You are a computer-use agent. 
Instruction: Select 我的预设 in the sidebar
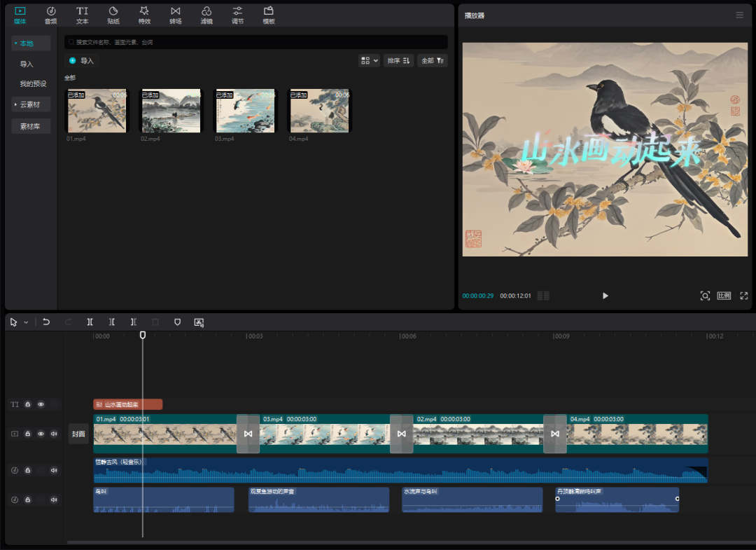point(33,84)
